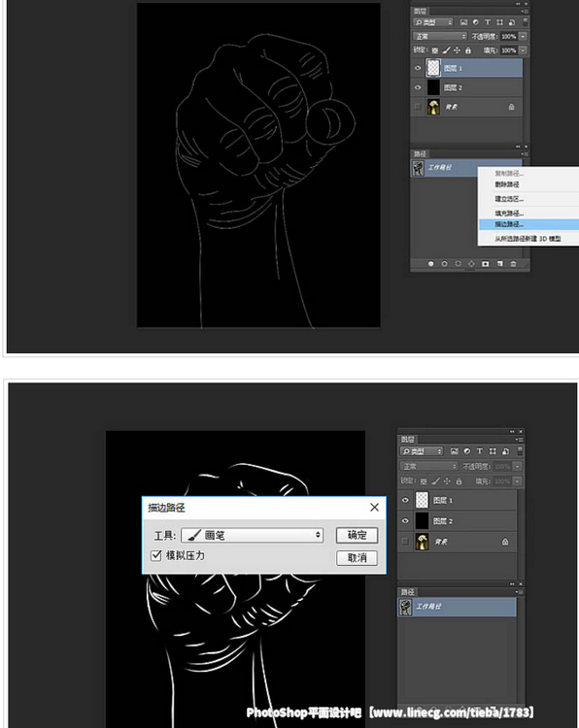Fill path with foreground color icon
The height and width of the screenshot is (728, 579).
[430, 264]
